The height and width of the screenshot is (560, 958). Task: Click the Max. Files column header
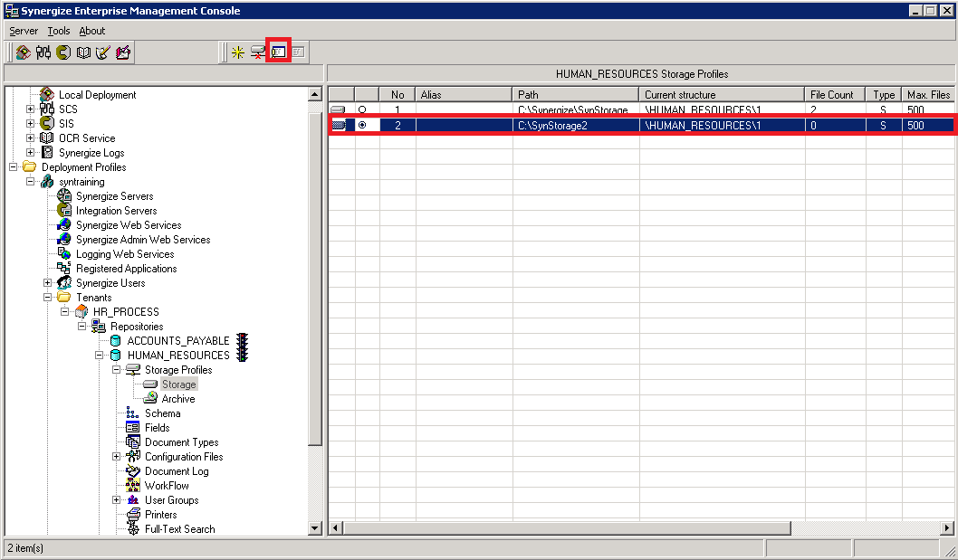928,95
